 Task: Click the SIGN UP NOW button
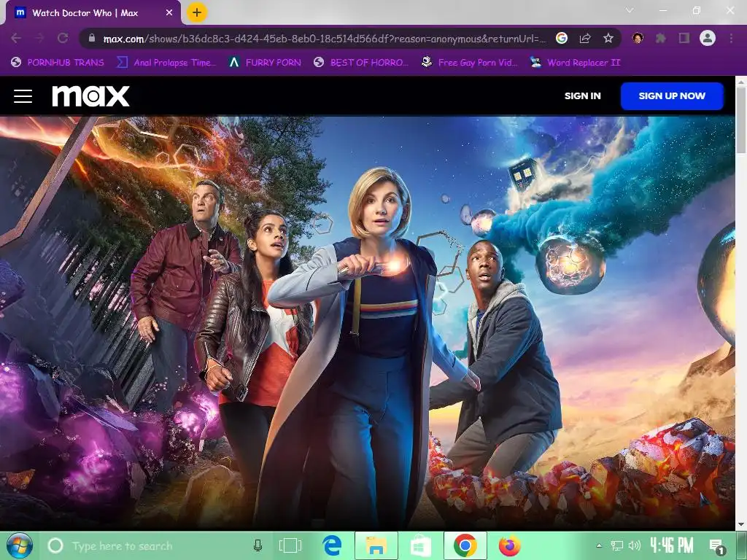[x=672, y=96]
